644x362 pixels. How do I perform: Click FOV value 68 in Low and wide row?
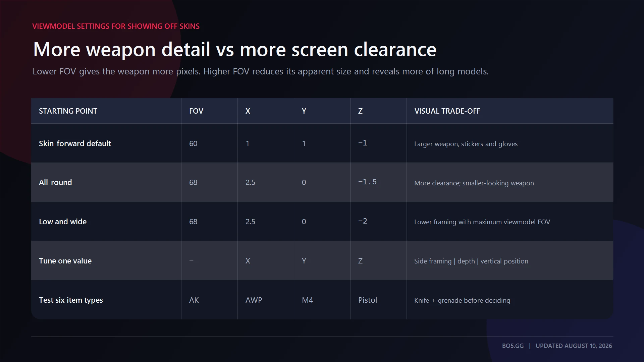(x=193, y=222)
